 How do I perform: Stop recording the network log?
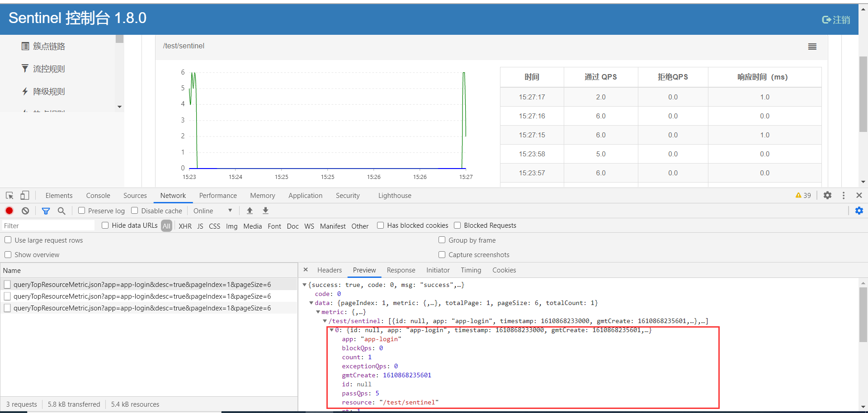(9, 211)
